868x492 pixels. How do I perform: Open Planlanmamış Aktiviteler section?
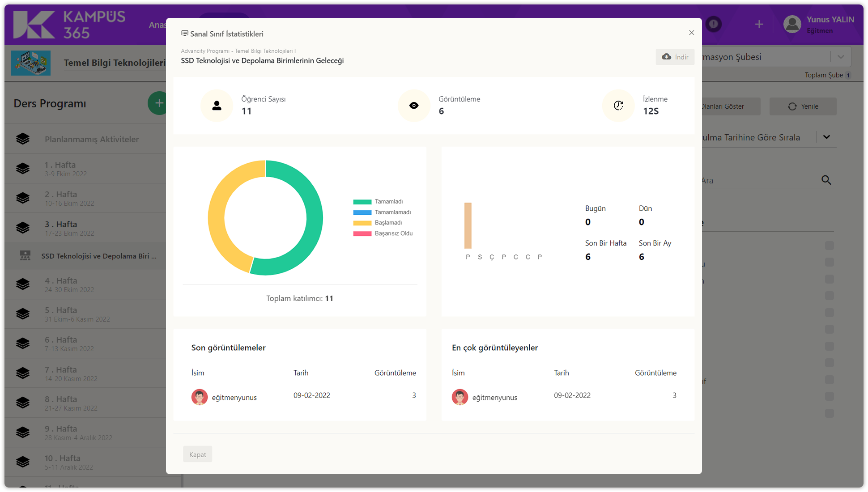(91, 139)
